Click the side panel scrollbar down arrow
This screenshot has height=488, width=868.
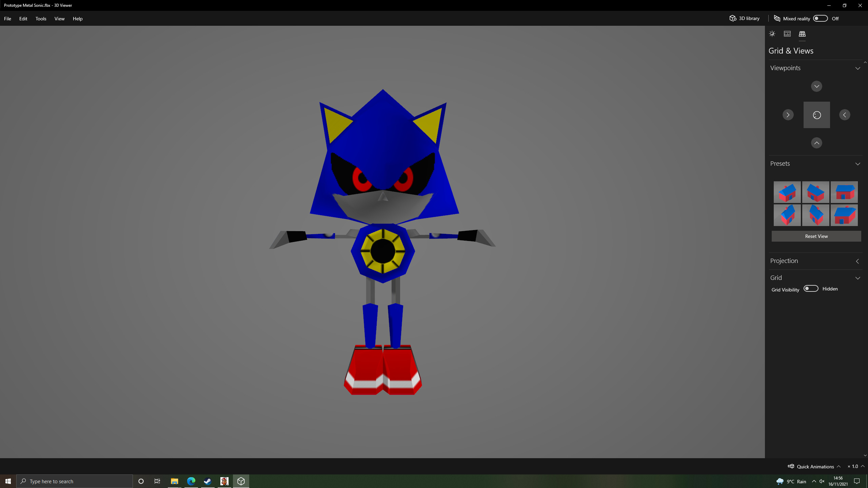pyautogui.click(x=865, y=455)
